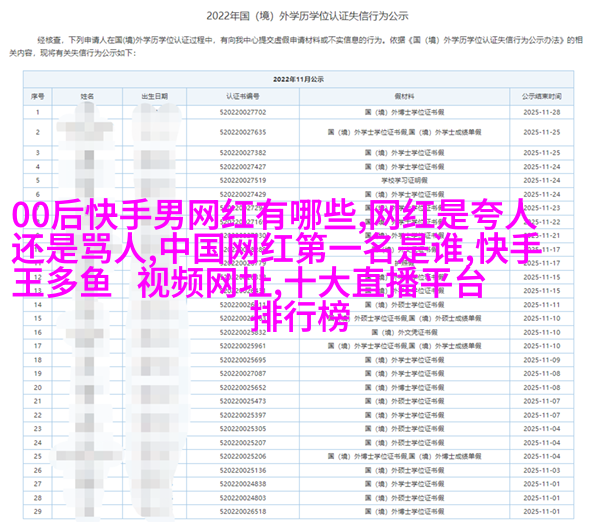
Task: Click the 2022年11月公示 table caption
Action: [298, 79]
